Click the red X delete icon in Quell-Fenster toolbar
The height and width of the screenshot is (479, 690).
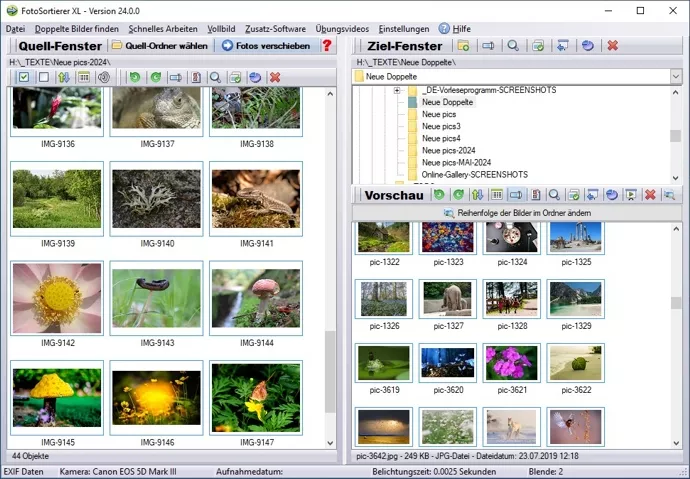275,77
